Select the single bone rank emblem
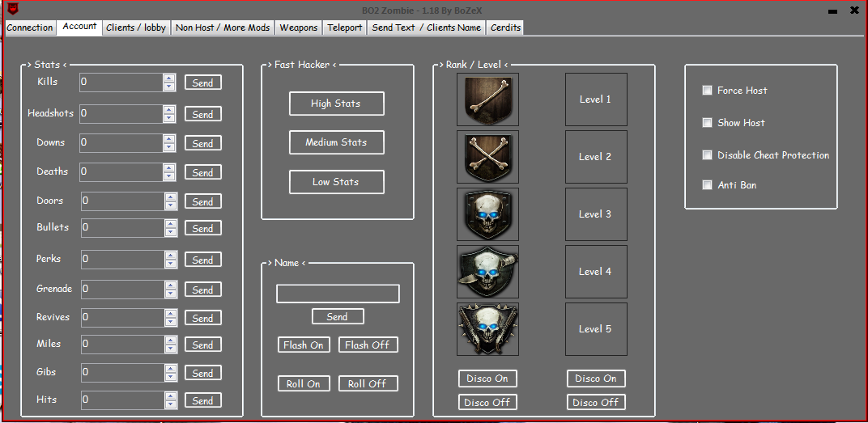 click(x=487, y=99)
